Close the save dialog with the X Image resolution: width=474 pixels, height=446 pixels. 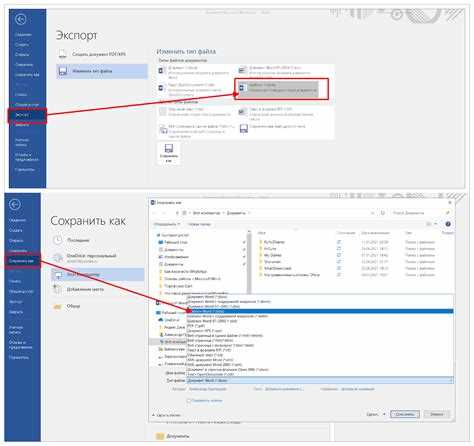(450, 202)
